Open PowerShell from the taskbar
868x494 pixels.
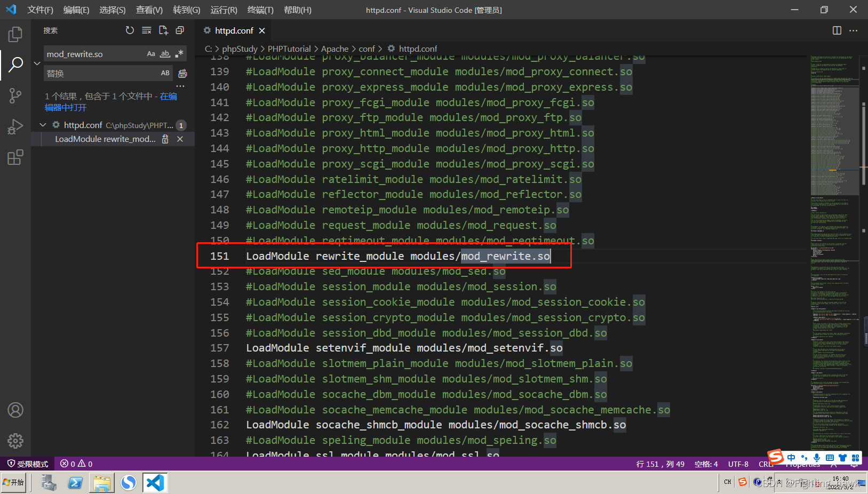coord(75,483)
